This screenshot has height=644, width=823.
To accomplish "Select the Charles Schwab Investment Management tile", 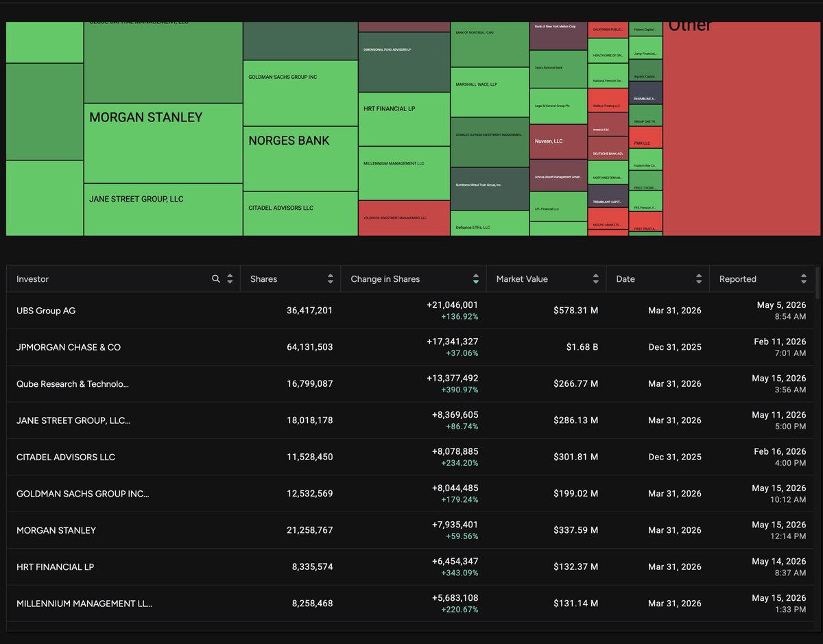I will (490, 142).
